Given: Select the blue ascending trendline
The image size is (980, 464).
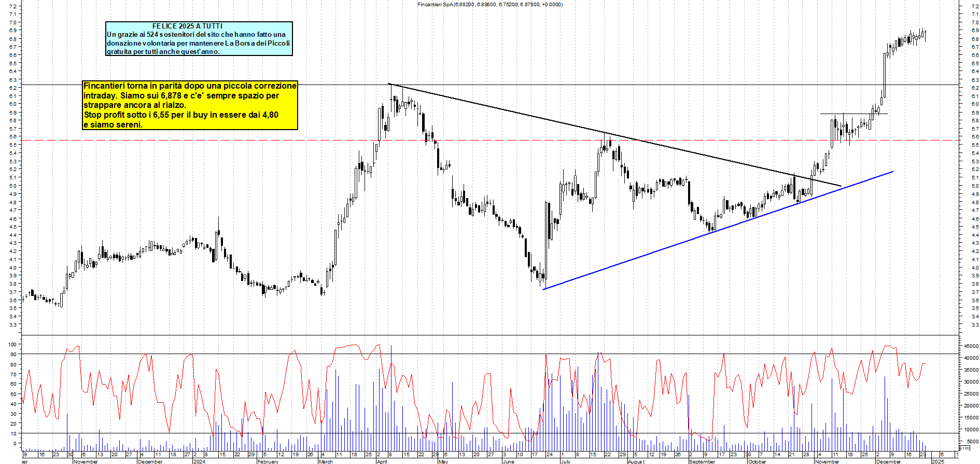Looking at the screenshot, I should point(718,230).
